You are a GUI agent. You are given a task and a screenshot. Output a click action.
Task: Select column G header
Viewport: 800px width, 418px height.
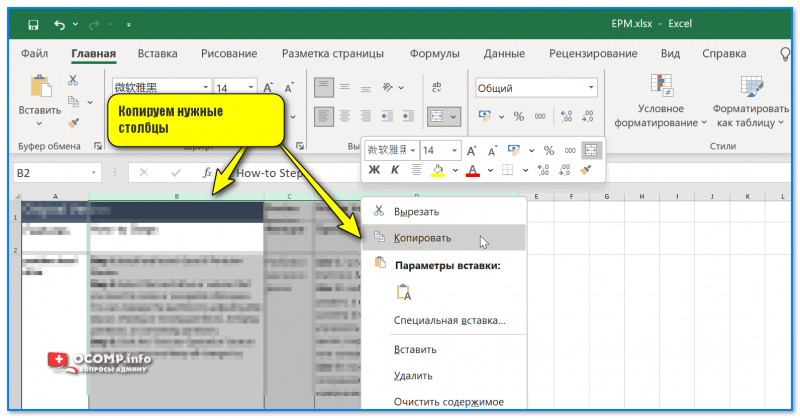click(607, 196)
